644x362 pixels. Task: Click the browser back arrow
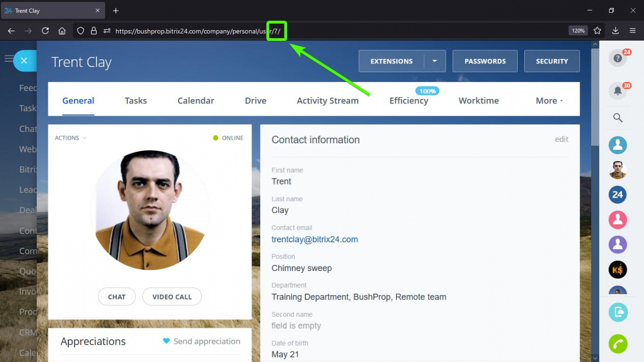point(11,31)
